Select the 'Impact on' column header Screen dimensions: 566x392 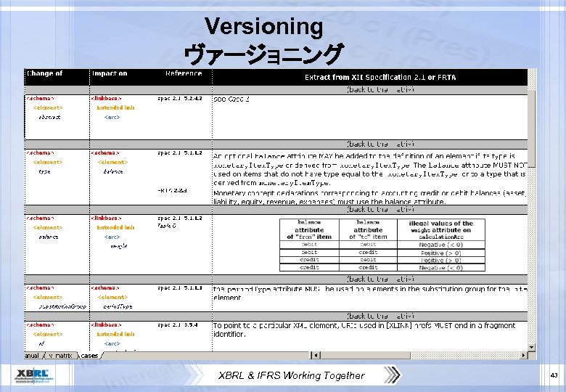(x=110, y=73)
